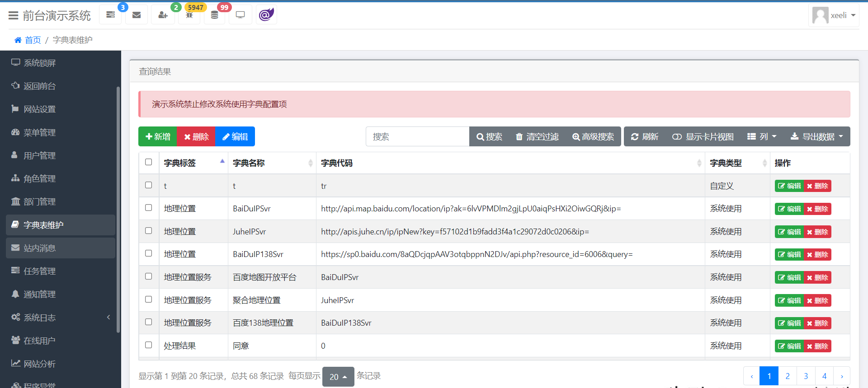Screen dimensions: 868x388
Task: Click the 搜索 search button
Action: [489, 136]
